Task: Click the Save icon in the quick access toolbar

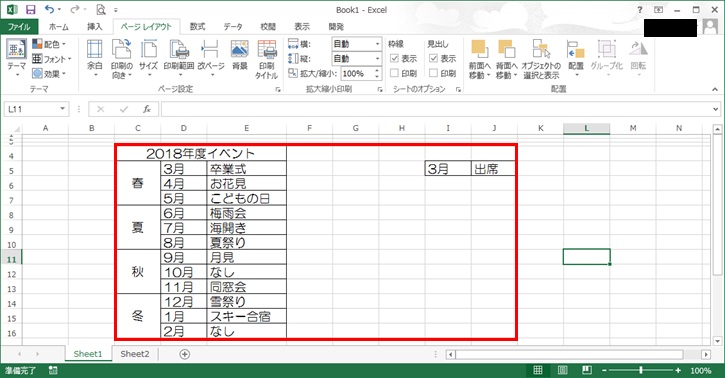Action: (31, 10)
